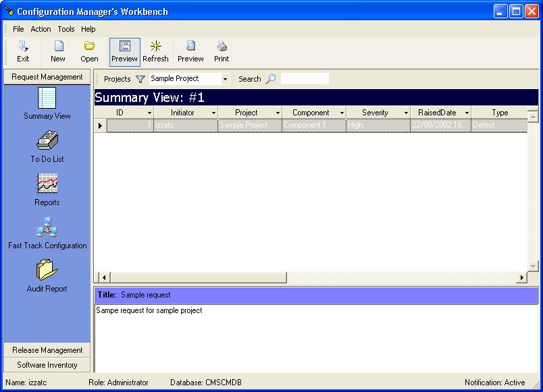This screenshot has width=543, height=392.
Task: Open the File menu
Action: pyautogui.click(x=18, y=29)
